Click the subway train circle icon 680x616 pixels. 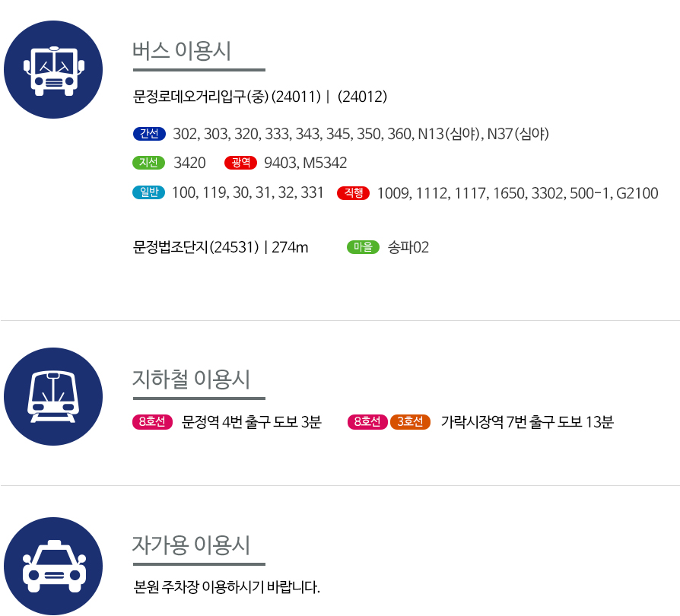click(53, 396)
